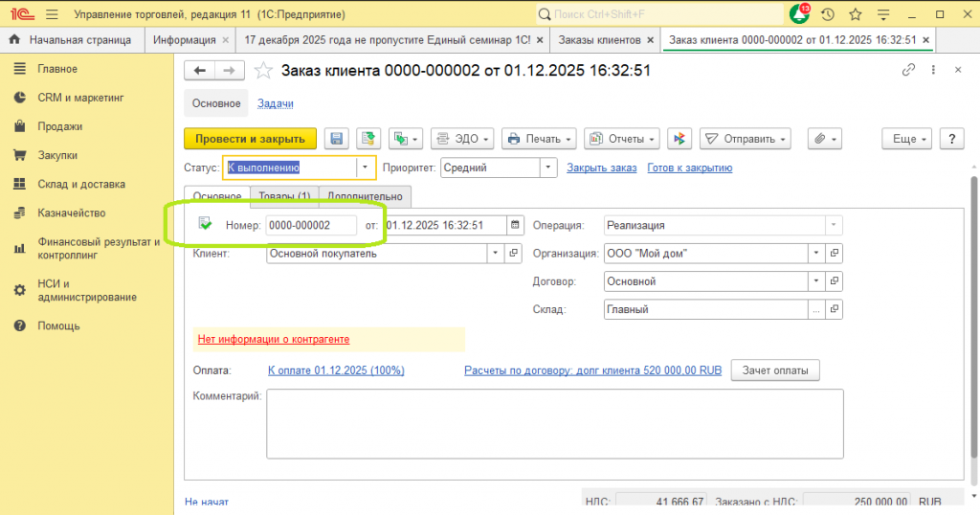Open the Договор record icon
The height and width of the screenshot is (515, 980).
tap(834, 281)
